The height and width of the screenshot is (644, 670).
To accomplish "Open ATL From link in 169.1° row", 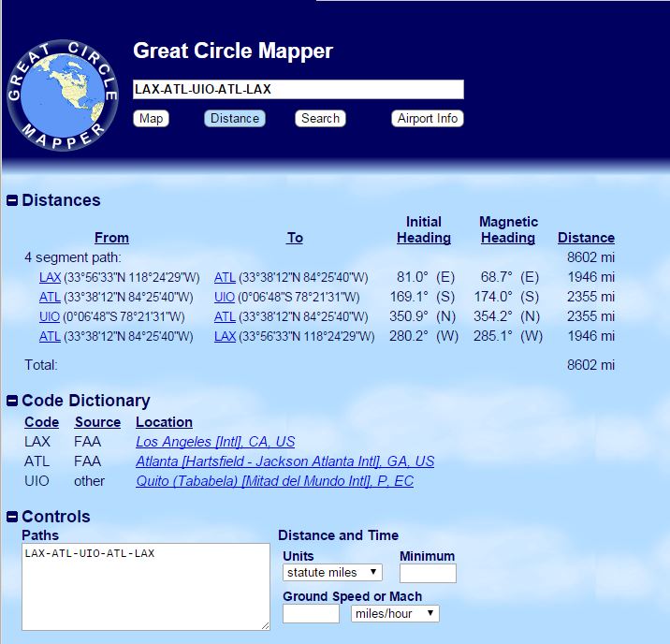I will tap(50, 297).
